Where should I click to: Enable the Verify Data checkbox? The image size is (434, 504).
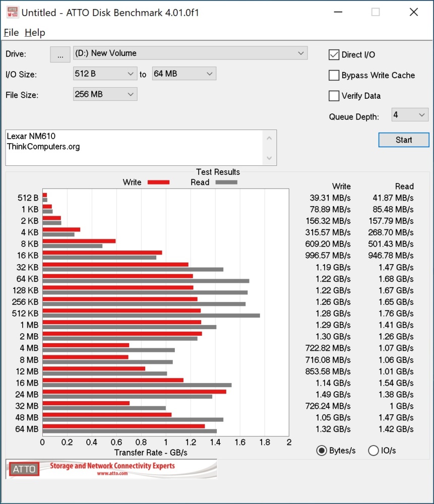[334, 96]
